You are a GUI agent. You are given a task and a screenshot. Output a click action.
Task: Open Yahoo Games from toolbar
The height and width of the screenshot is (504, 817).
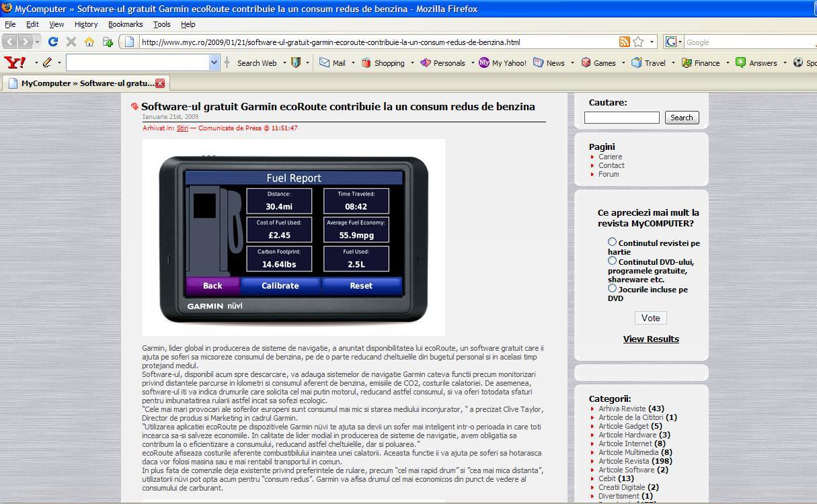(x=598, y=62)
